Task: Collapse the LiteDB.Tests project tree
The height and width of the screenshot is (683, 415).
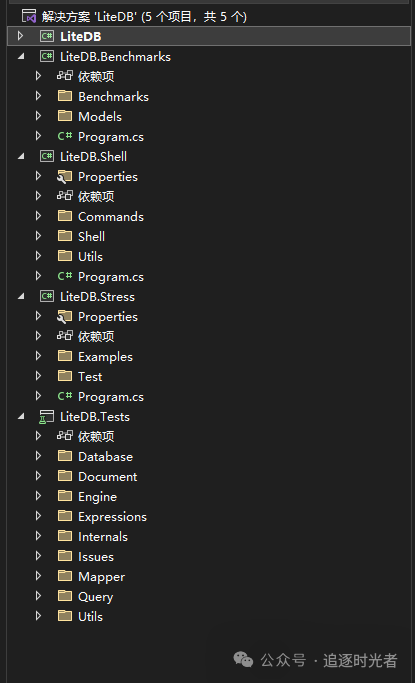Action: pos(21,416)
